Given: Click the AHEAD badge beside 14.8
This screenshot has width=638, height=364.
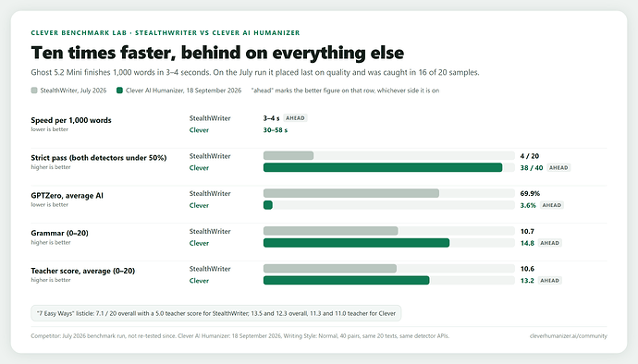Looking at the screenshot, I should pyautogui.click(x=550, y=243).
